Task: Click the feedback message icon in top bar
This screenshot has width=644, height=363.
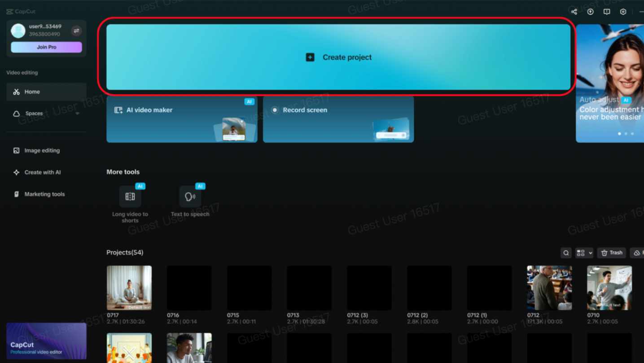Action: point(607,12)
